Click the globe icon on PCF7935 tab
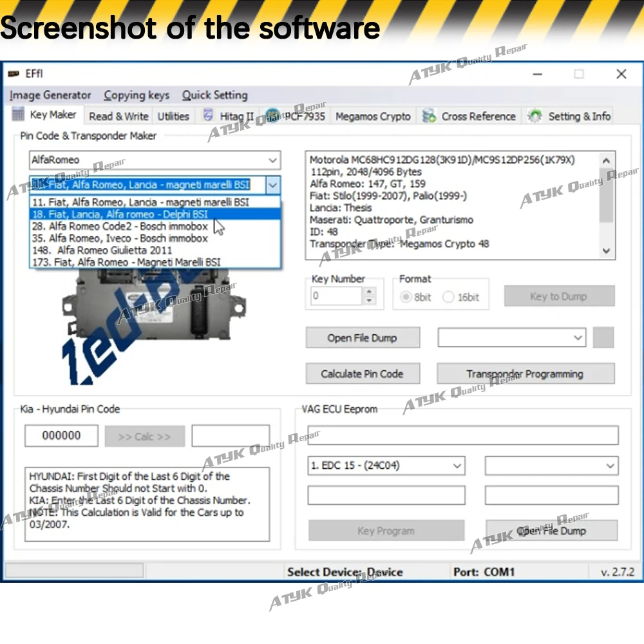The height and width of the screenshot is (644, 644). pyautogui.click(x=272, y=115)
